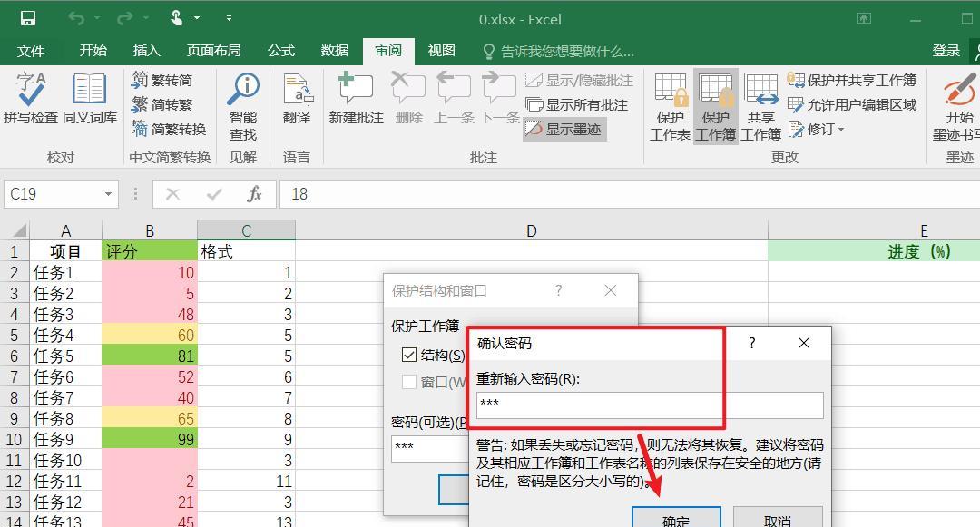Click the 进度 (%) header cell
The width and height of the screenshot is (980, 527).
point(874,251)
